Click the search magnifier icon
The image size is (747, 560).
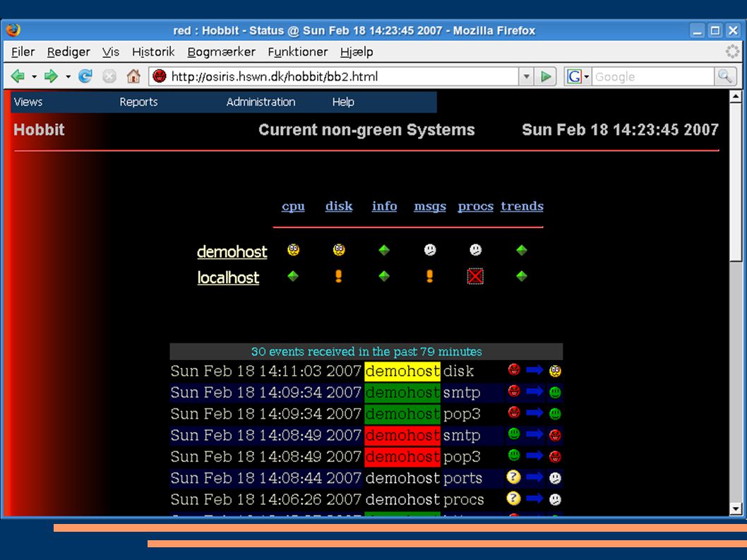coord(725,76)
